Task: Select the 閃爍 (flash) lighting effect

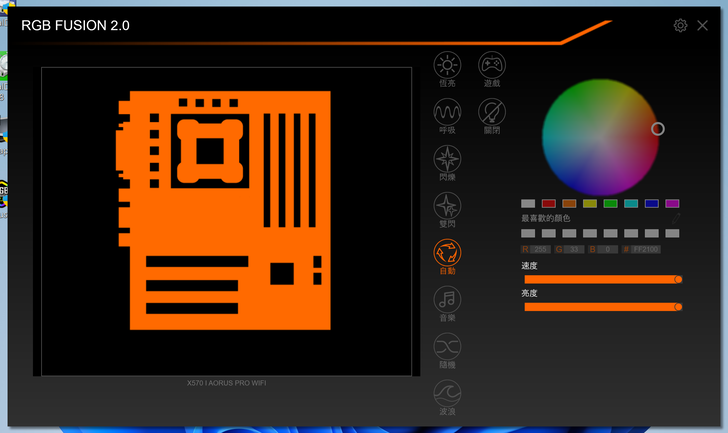Action: 447,159
